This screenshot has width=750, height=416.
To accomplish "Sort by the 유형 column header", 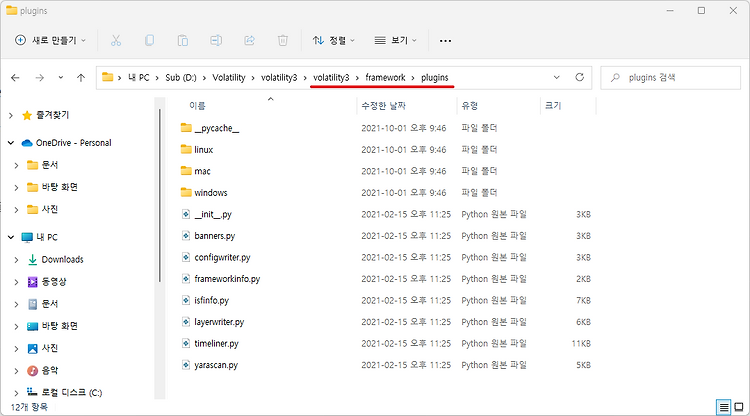I will 469,106.
